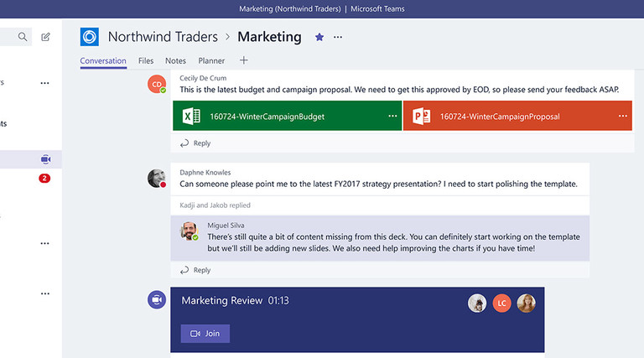Reply to Daphne Knowles' thread
644x358 pixels.
195,270
